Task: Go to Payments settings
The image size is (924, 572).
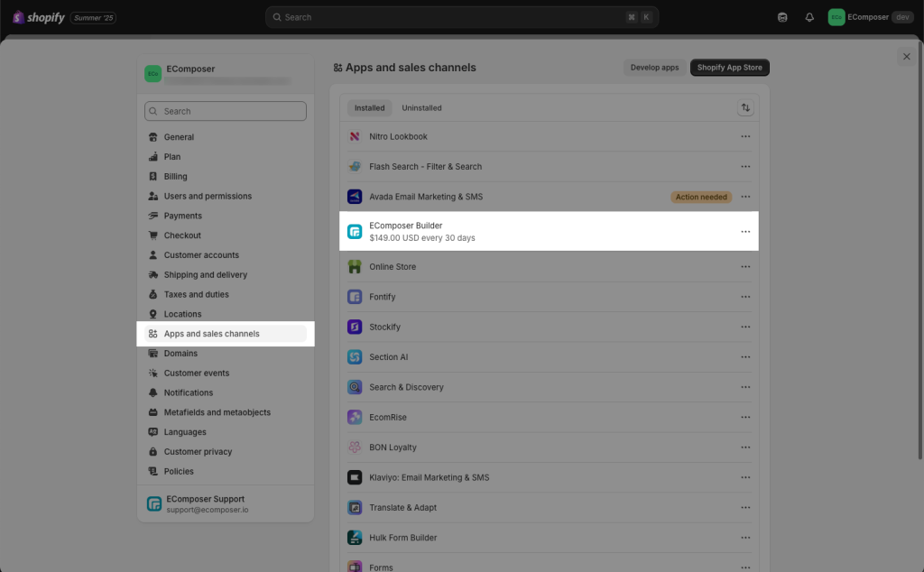Action: coord(225,217)
